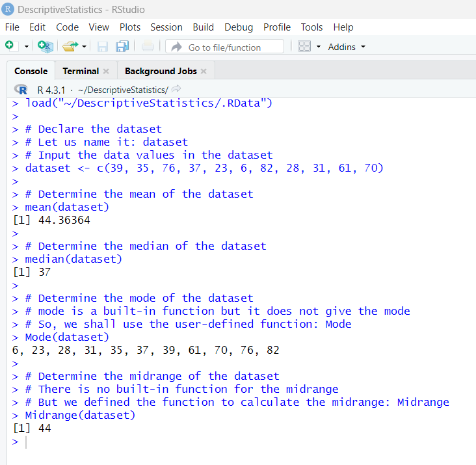Viewport: 476px width, 465px height.
Task: Expand the panes layout dropdown arrow
Action: [319, 47]
